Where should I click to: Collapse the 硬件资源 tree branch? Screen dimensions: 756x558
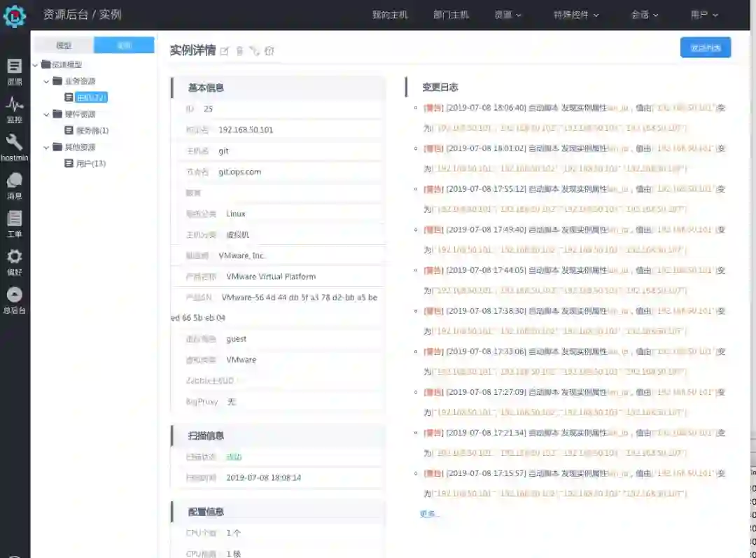coord(46,114)
